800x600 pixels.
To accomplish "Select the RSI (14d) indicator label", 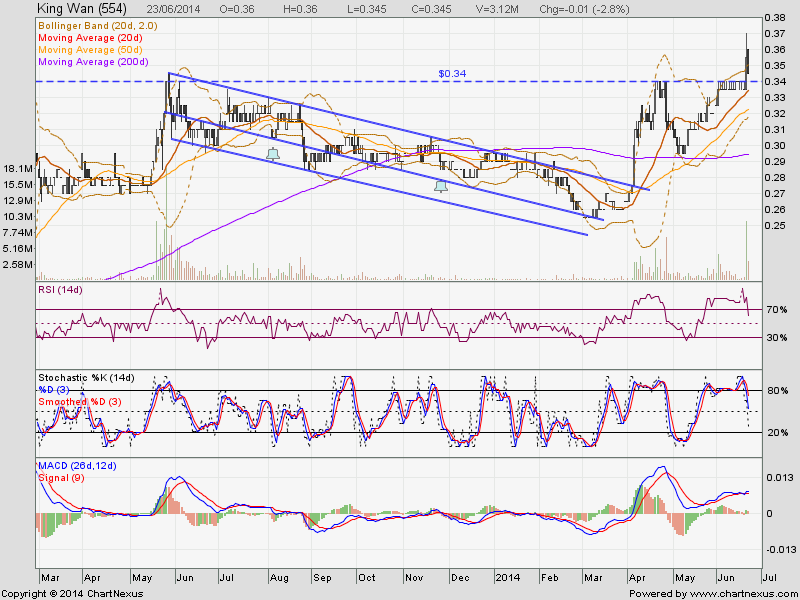I will tap(60, 290).
